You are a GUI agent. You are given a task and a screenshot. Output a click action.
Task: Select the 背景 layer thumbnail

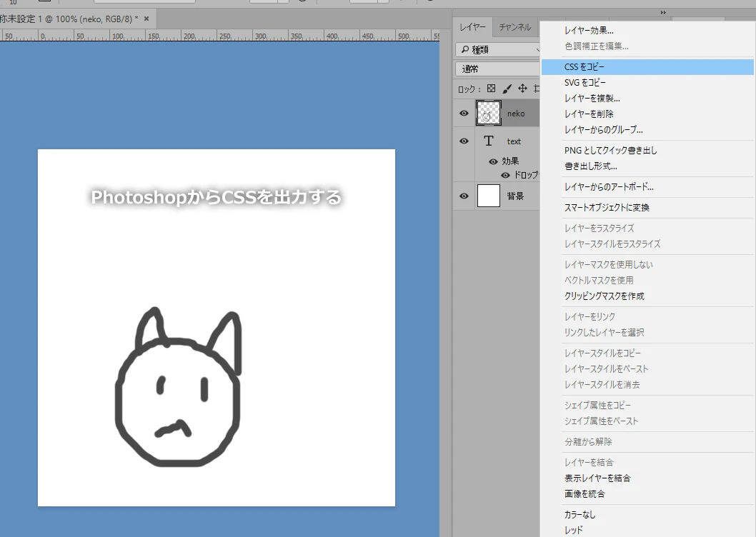pos(489,196)
